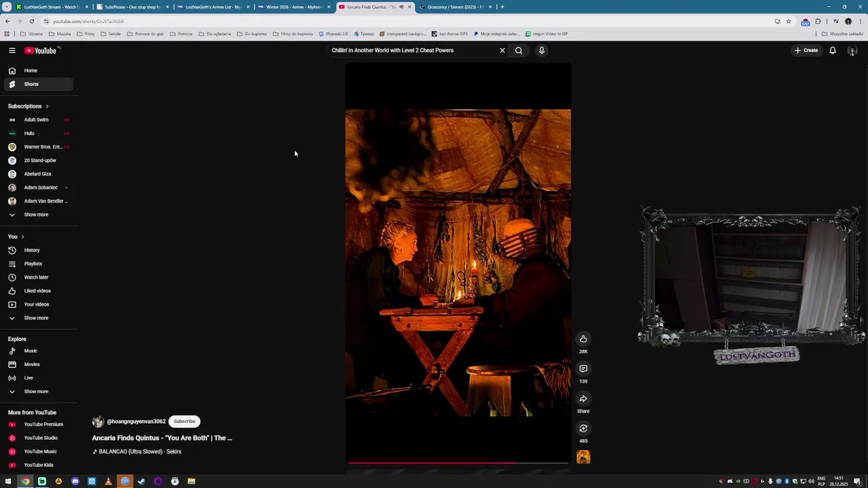Open the Watch later list

[x=37, y=277]
